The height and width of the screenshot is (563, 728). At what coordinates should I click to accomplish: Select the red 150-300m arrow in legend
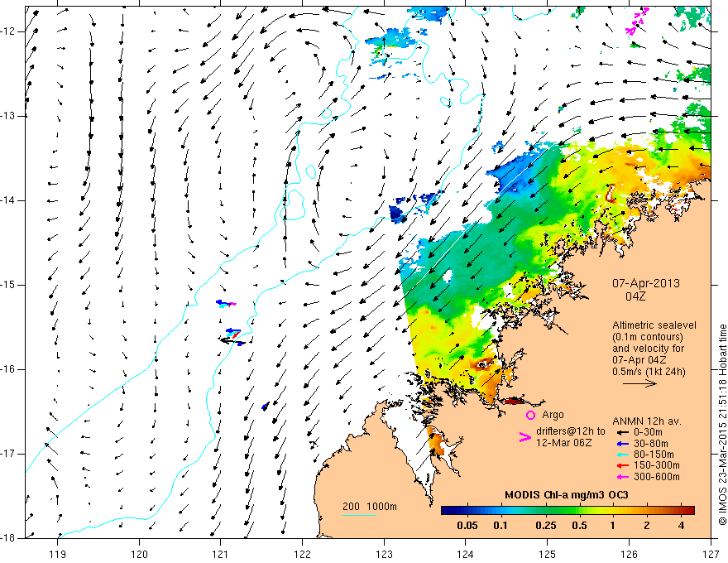[x=623, y=465]
